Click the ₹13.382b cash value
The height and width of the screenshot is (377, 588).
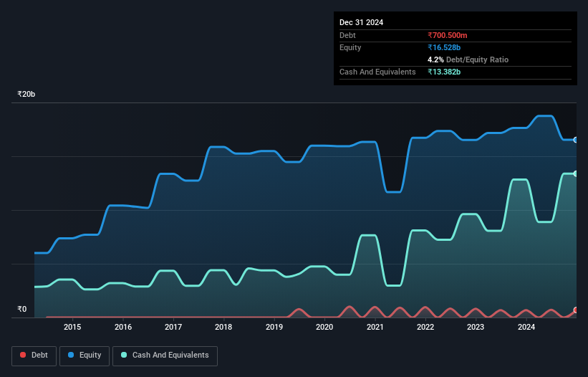point(444,72)
